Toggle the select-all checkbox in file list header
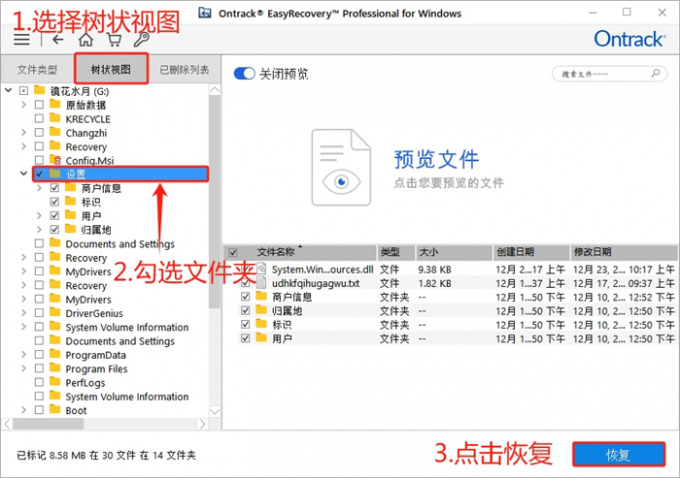This screenshot has height=478, width=680. click(x=233, y=252)
